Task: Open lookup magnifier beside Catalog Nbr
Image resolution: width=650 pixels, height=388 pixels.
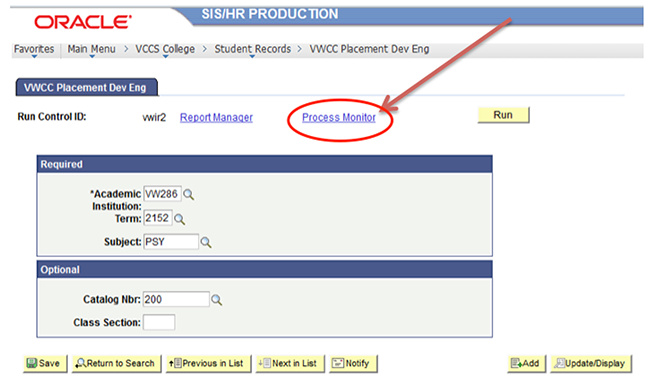Action: [216, 300]
